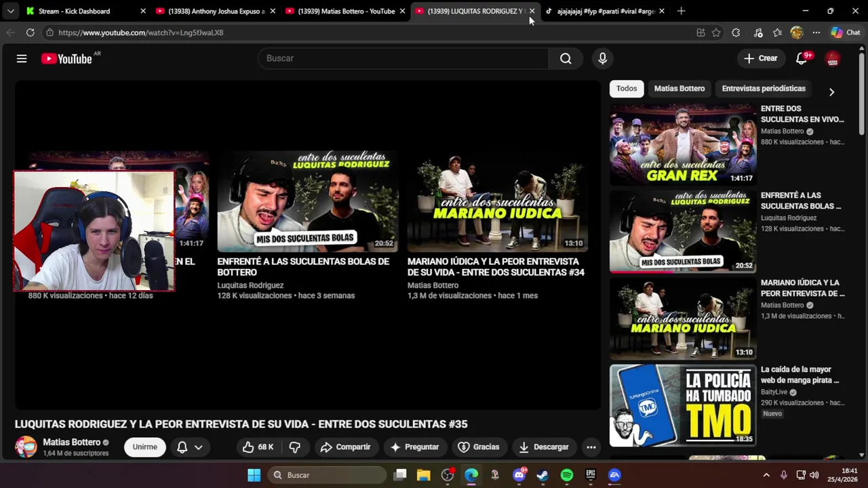The width and height of the screenshot is (868, 488).
Task: Go back in the browser
Action: pyautogui.click(x=10, y=32)
